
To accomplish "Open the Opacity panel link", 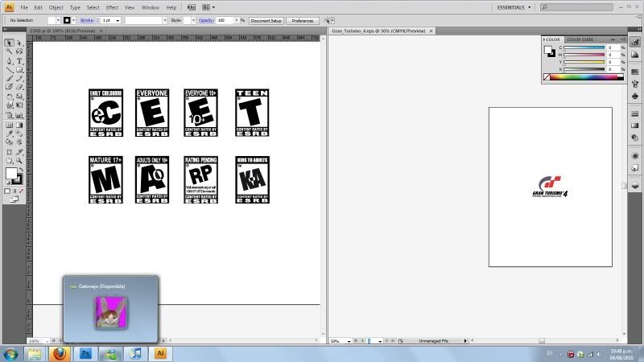I will (206, 20).
